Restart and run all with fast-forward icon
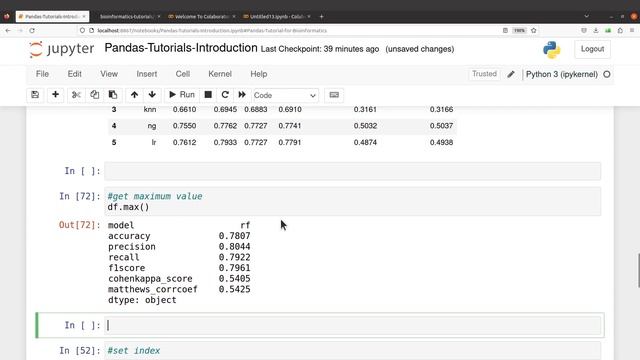 click(x=242, y=95)
